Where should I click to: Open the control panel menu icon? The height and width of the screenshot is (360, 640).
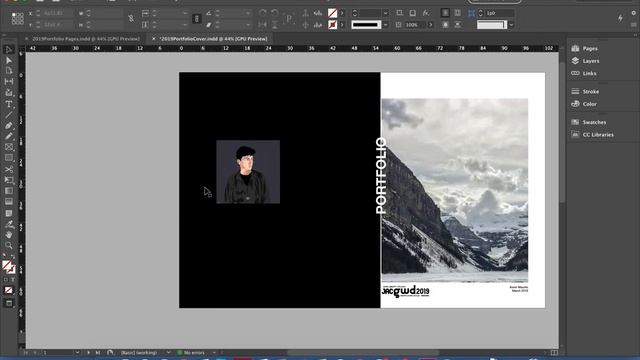(x=633, y=24)
